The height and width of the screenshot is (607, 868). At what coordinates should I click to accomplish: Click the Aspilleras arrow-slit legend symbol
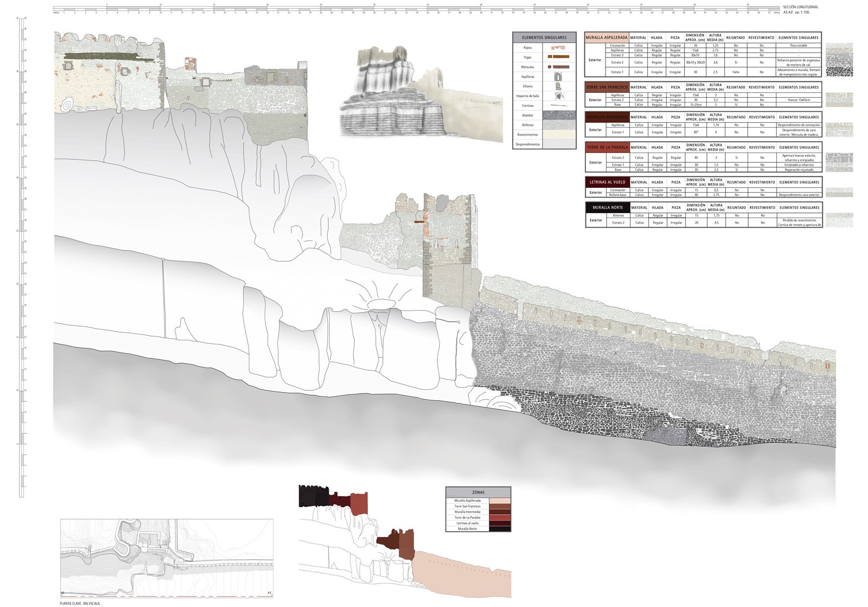click(559, 77)
